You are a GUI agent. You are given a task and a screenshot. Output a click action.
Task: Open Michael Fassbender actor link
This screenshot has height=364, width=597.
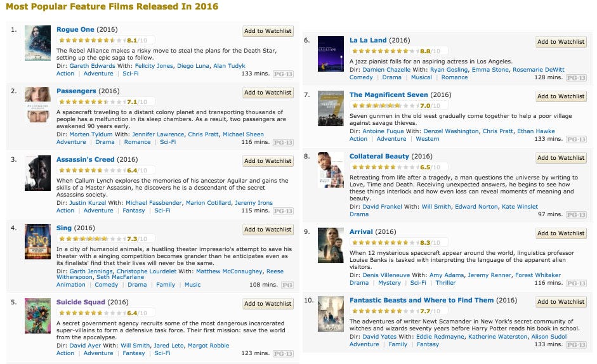pos(154,203)
